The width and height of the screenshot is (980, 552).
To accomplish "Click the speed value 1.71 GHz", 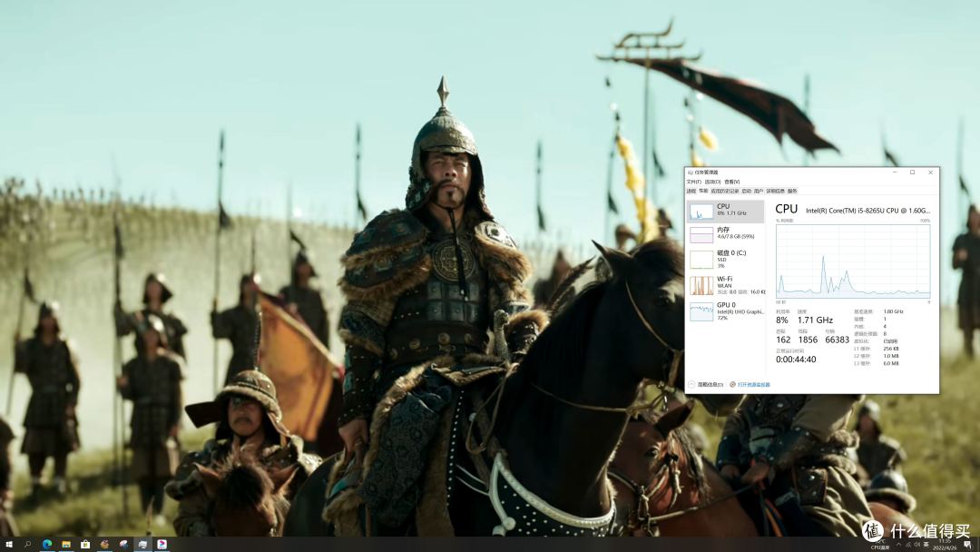I will tap(815, 320).
